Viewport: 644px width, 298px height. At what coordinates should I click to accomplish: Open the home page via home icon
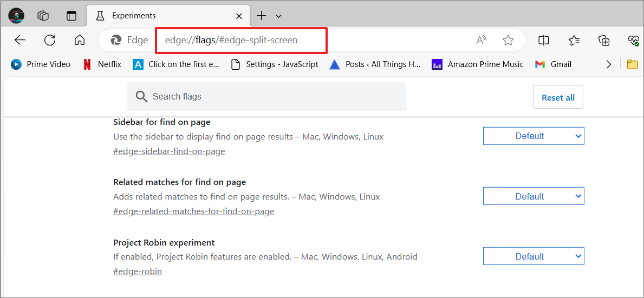point(79,40)
